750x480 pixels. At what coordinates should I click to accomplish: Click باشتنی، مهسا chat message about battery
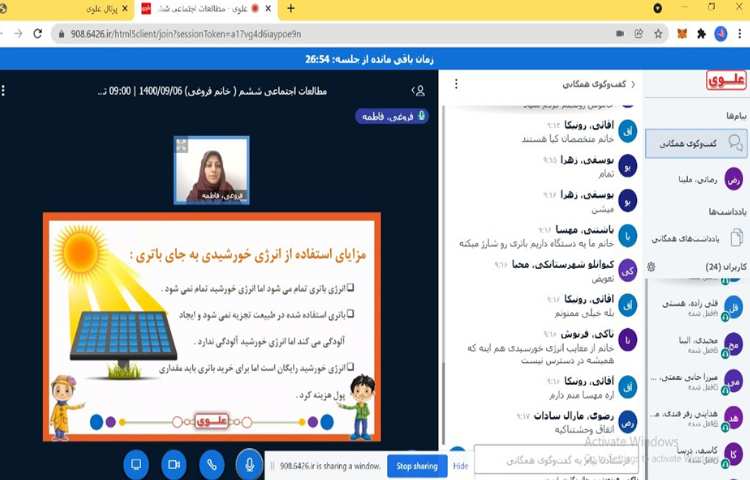536,243
